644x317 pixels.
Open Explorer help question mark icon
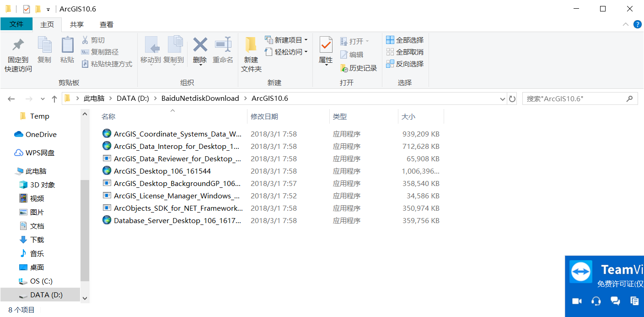click(x=637, y=24)
